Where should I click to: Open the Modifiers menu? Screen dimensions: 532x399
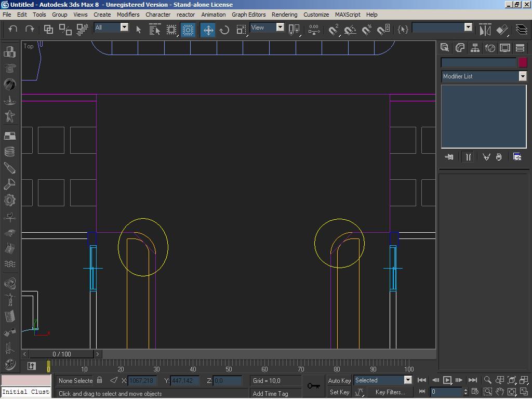(128, 14)
